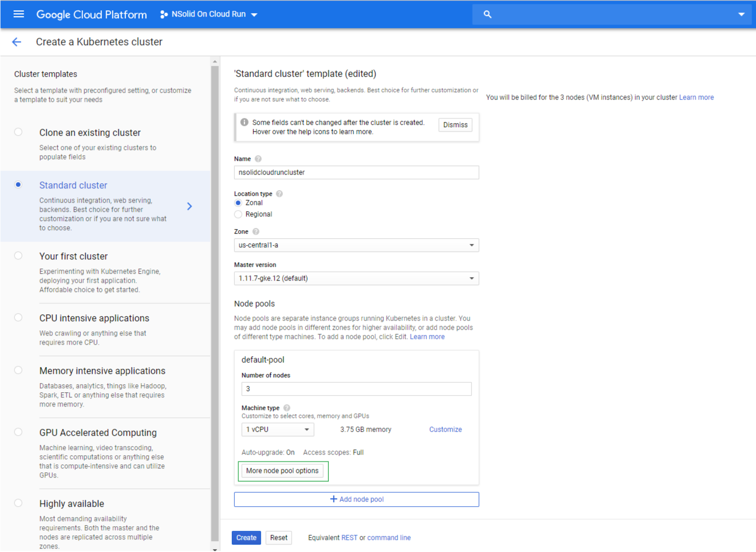Click the Clone an existing cluster title
This screenshot has width=756, height=552.
pos(90,133)
